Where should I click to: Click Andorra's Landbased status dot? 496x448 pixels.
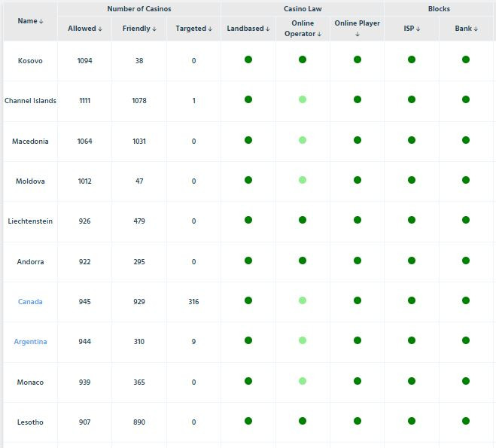click(x=248, y=261)
